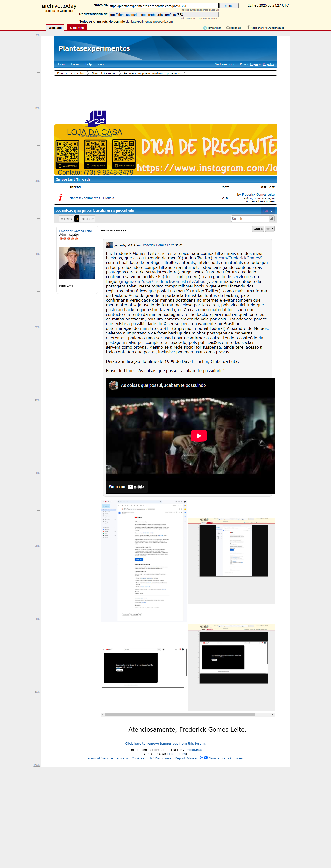Viewport: 331px width, 868px height.
Task: Open the Home menu item
Action: 62,64
